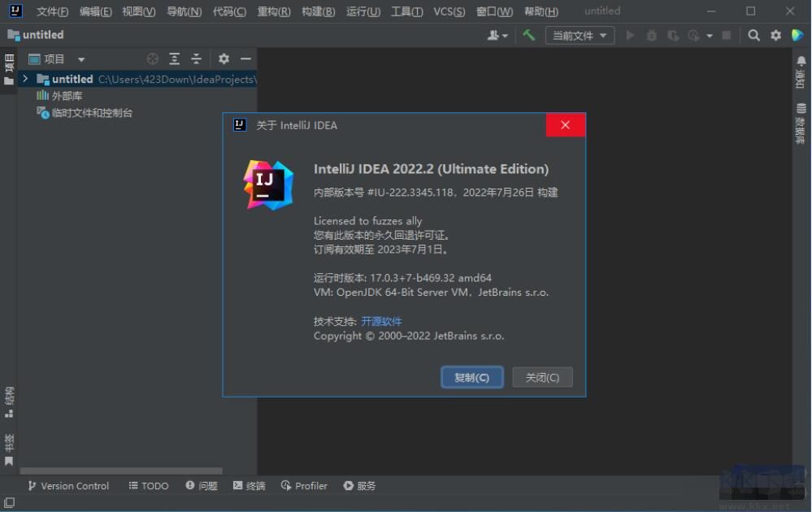Image resolution: width=812 pixels, height=512 pixels.
Task: Open the 当前文件 run configuration dropdown
Action: (x=579, y=35)
